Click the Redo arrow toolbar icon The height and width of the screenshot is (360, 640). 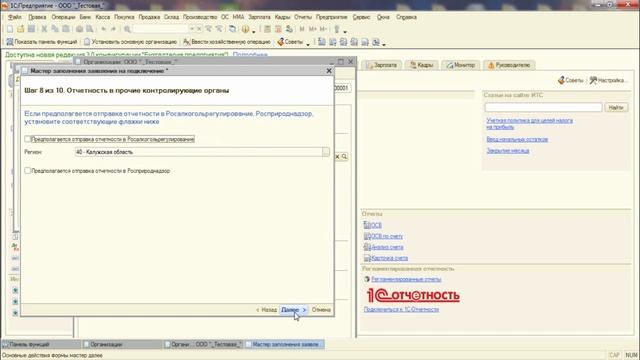(113, 29)
